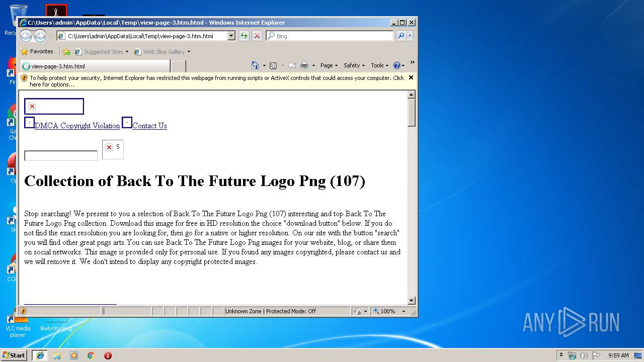Open the DMCA Copyright Violation link
The width and height of the screenshot is (644, 362).
(77, 126)
